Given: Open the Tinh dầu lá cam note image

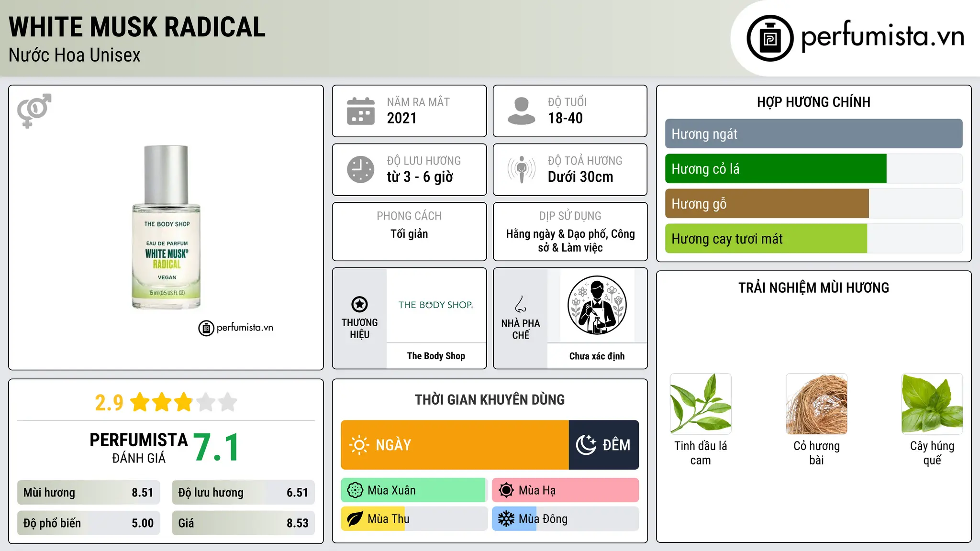Looking at the screenshot, I should (x=701, y=404).
